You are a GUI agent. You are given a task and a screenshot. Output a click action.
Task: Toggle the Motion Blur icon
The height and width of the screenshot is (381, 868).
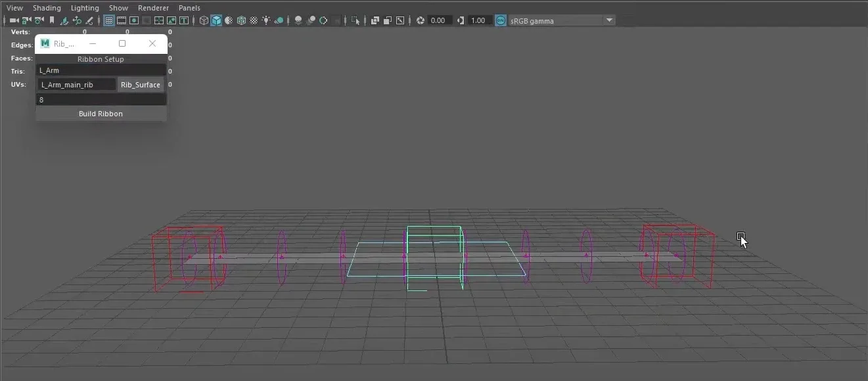click(x=311, y=20)
